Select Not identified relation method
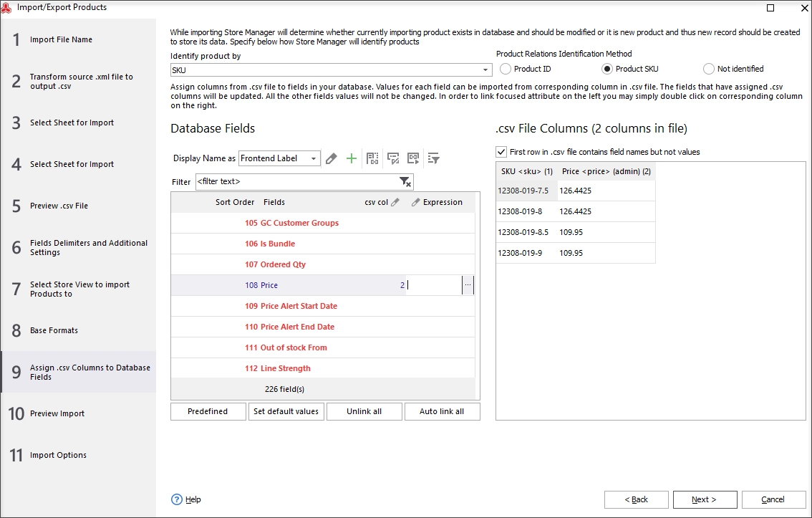This screenshot has width=812, height=518. pyautogui.click(x=708, y=69)
